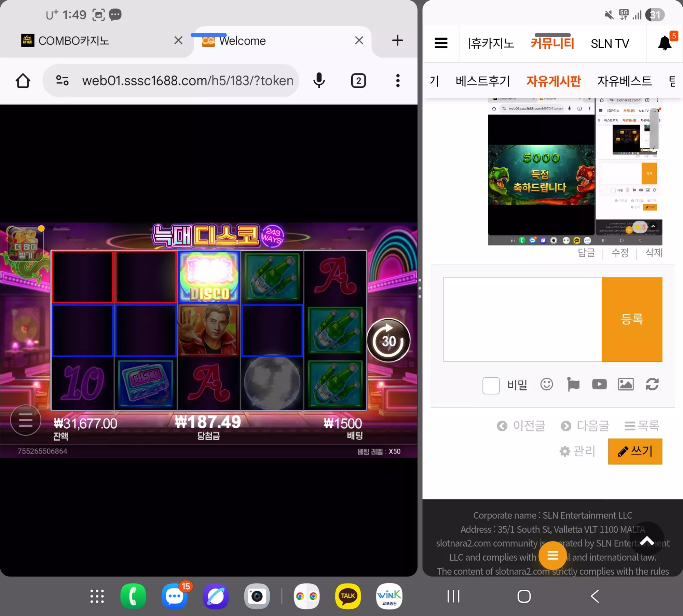Click the ₩187.49 win amount

pyautogui.click(x=208, y=422)
